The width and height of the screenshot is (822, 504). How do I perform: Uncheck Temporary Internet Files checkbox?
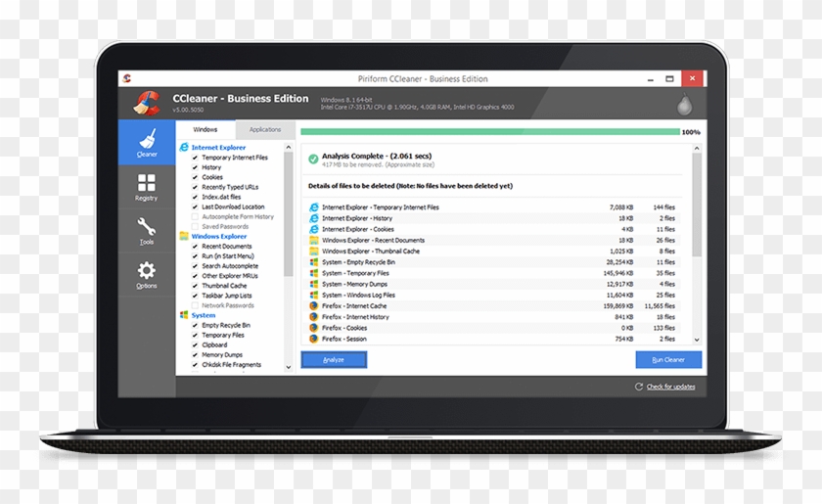195,158
